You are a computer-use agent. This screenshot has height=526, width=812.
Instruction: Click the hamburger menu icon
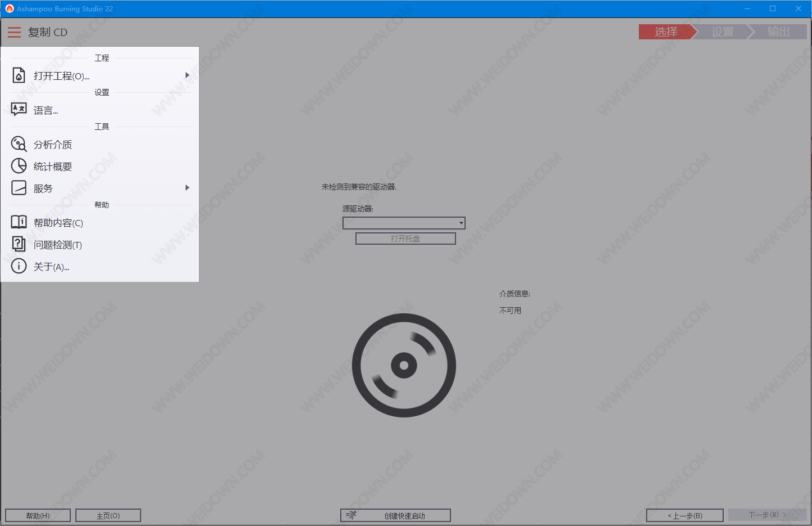pyautogui.click(x=14, y=32)
